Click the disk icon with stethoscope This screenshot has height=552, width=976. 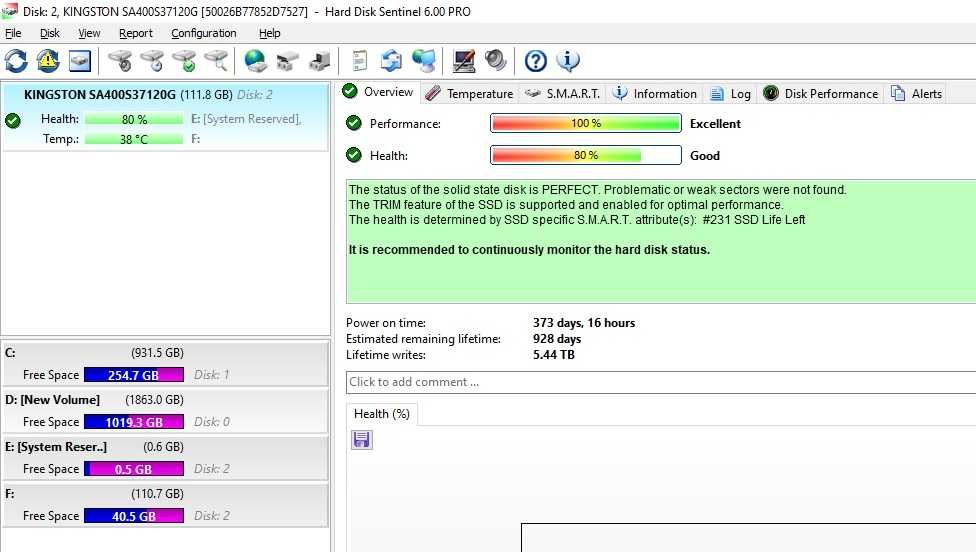[120, 61]
